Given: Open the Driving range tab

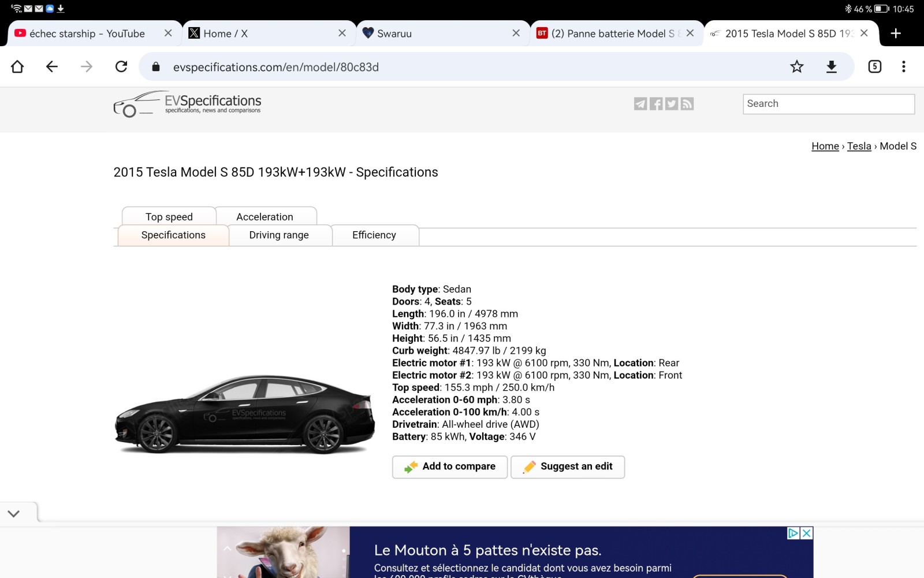Looking at the screenshot, I should [279, 235].
